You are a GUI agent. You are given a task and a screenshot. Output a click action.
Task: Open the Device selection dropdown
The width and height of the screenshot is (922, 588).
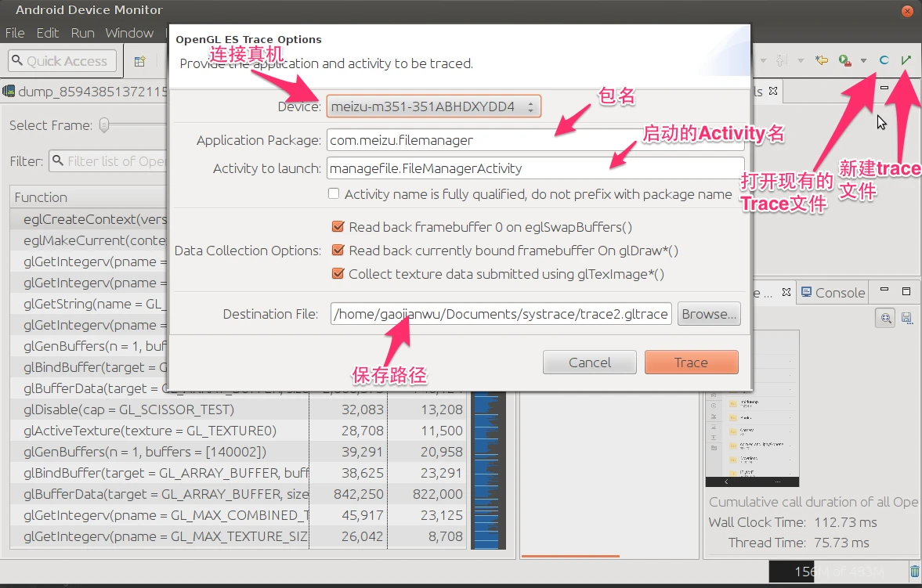(x=433, y=106)
